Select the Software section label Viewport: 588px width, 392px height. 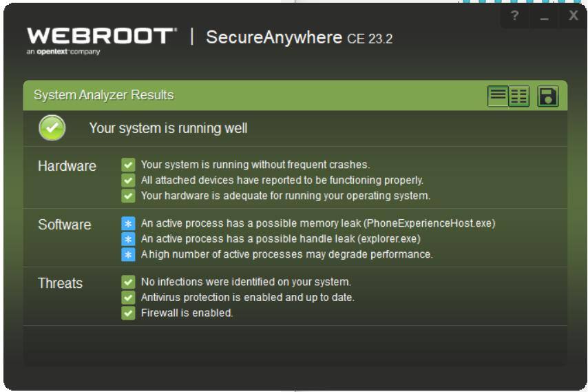click(64, 225)
